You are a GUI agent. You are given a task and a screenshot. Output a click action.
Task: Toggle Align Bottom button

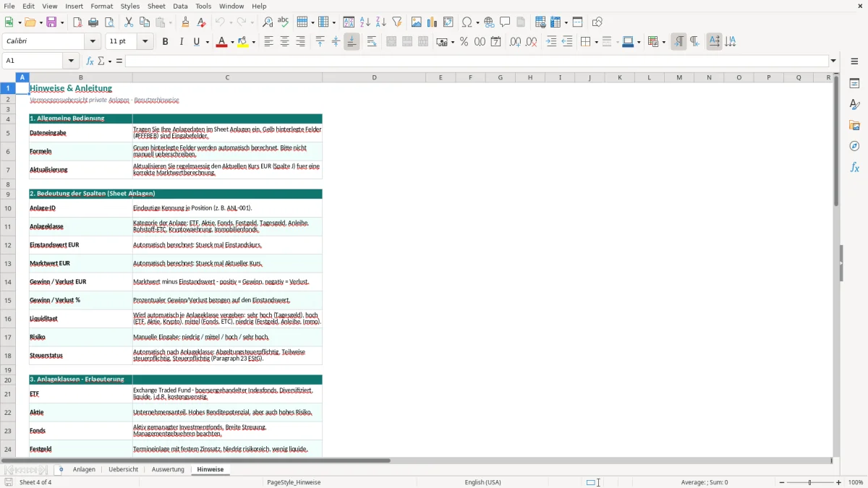tap(352, 42)
